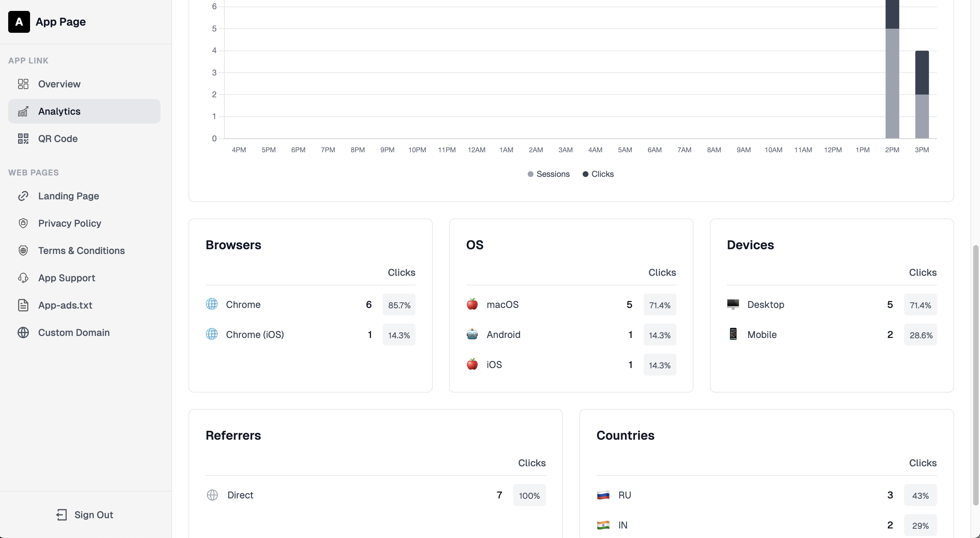Open the QR Code menu item

[x=58, y=139]
